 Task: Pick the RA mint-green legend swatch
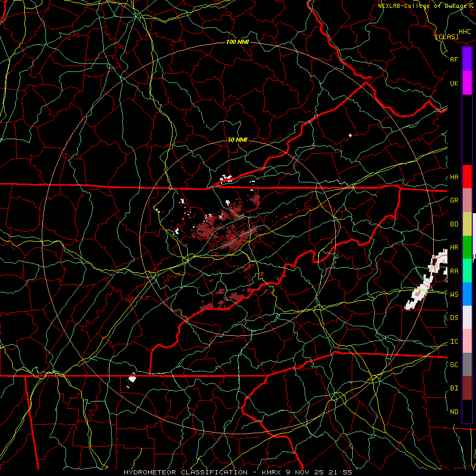click(467, 271)
